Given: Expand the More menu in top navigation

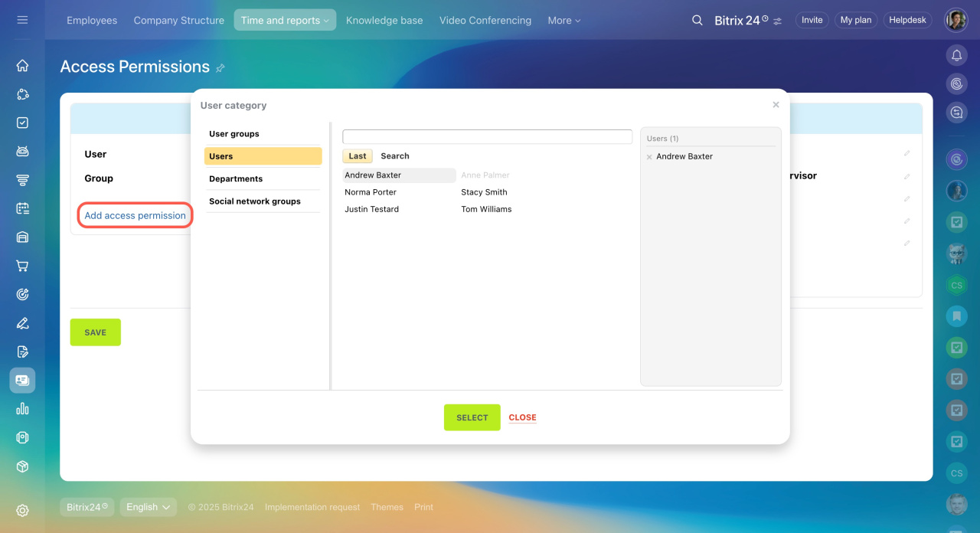Looking at the screenshot, I should (x=563, y=21).
